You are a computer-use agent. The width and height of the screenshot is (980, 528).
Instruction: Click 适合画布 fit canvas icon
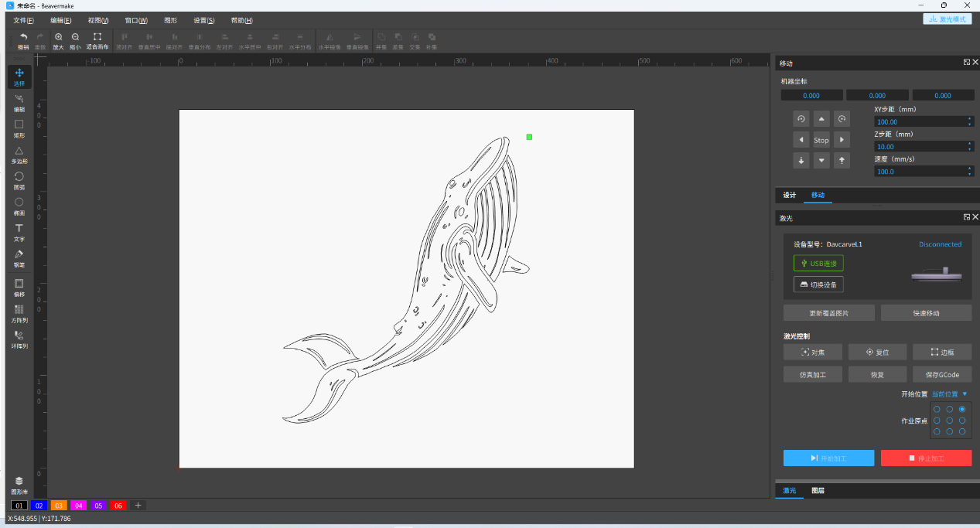pyautogui.click(x=97, y=40)
